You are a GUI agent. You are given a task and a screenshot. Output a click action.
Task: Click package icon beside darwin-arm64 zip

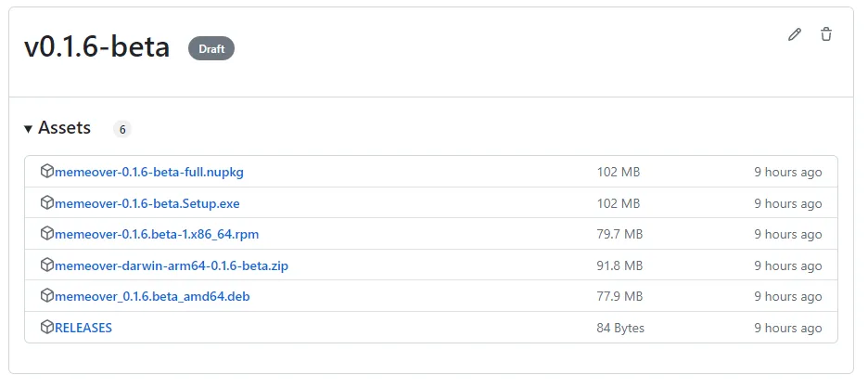47,265
